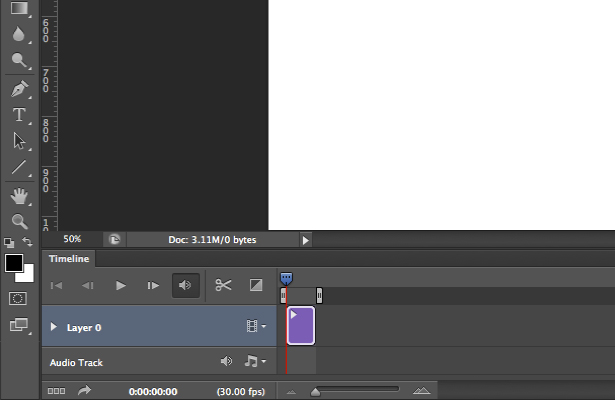Click the black foreground color swatch
Viewport: 615px width, 400px height.
point(14,263)
